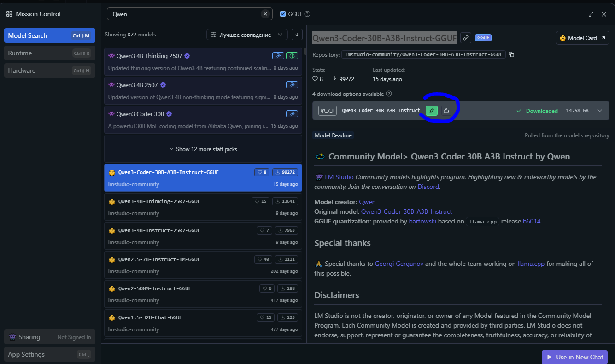Expand Show 12 more staff picks

203,149
